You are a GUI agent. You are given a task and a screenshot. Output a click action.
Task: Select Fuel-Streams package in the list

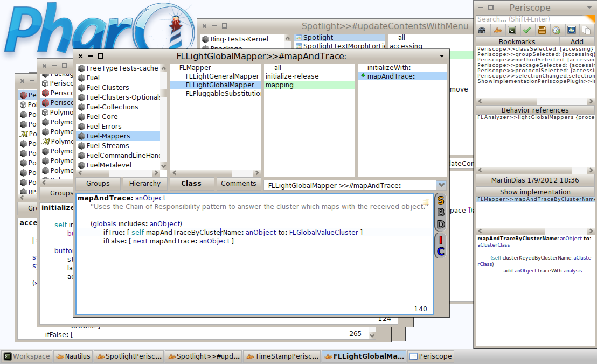point(108,146)
